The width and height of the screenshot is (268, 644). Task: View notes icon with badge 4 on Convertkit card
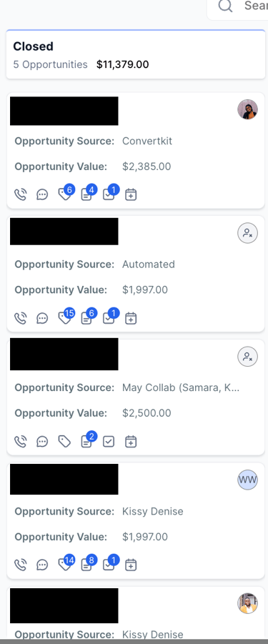pyautogui.click(x=88, y=193)
